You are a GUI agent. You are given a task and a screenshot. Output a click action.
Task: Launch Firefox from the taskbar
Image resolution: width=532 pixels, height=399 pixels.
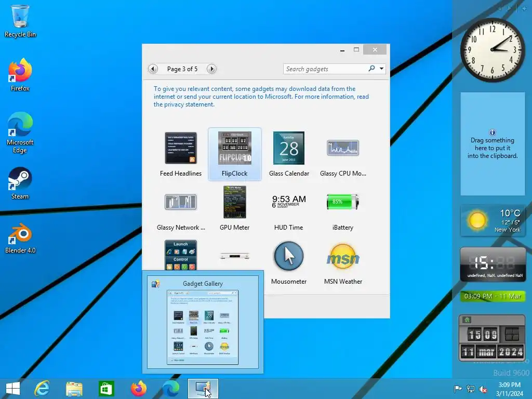pos(138,389)
